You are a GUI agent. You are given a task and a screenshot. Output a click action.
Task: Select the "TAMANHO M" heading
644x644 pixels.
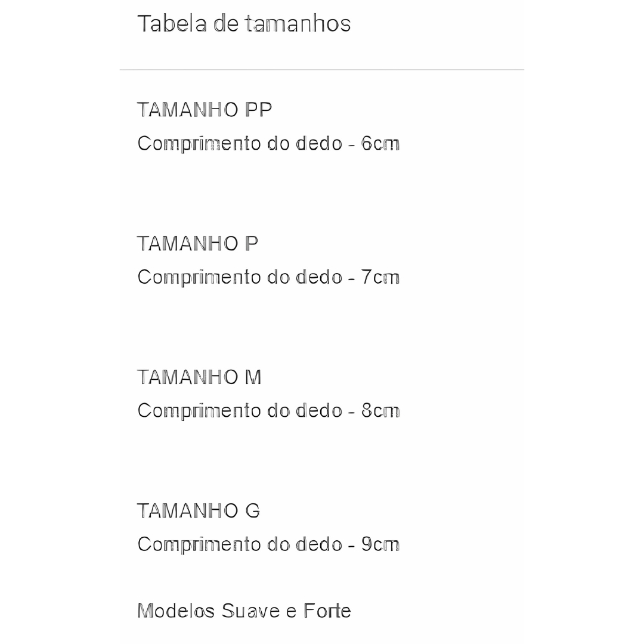click(199, 377)
